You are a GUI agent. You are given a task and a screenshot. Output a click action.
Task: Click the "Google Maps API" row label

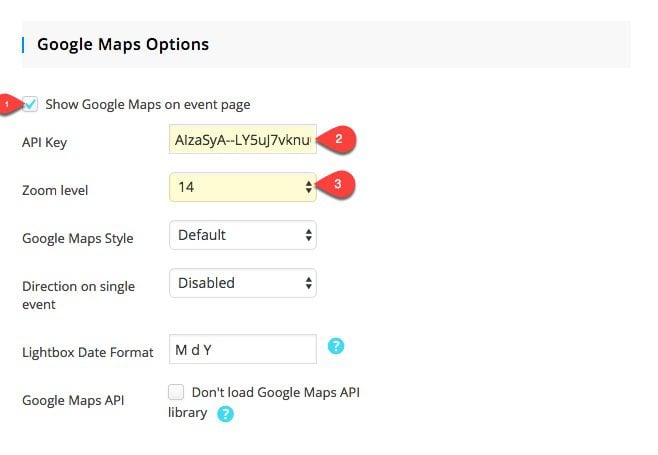click(75, 399)
